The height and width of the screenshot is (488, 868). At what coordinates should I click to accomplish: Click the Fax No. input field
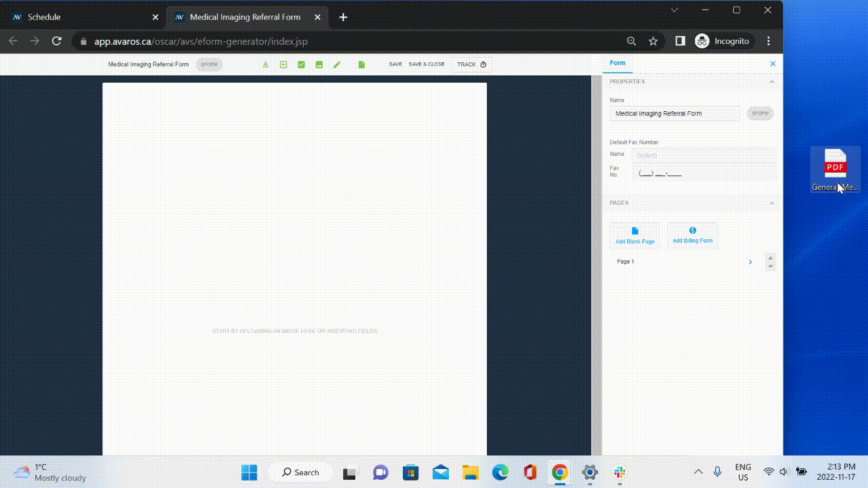pyautogui.click(x=703, y=173)
